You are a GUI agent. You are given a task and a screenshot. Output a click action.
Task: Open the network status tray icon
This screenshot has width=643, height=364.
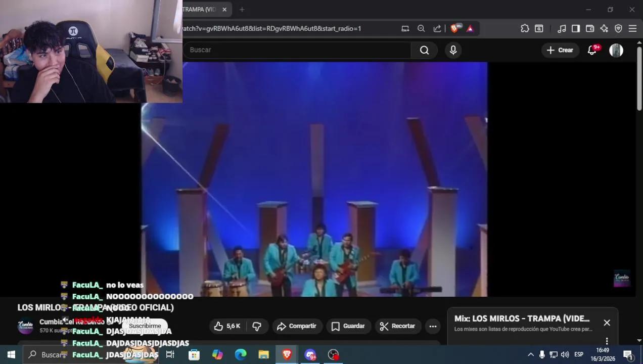coord(554,354)
